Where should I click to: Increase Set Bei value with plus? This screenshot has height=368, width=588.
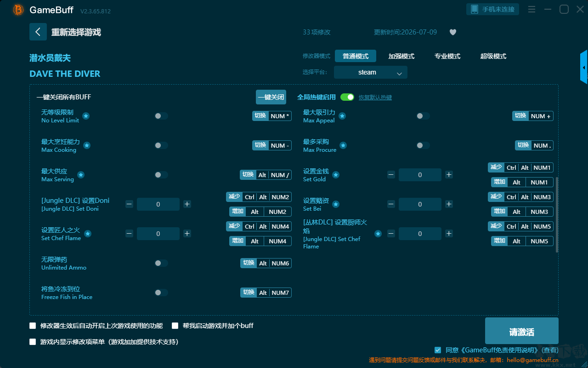tap(449, 204)
